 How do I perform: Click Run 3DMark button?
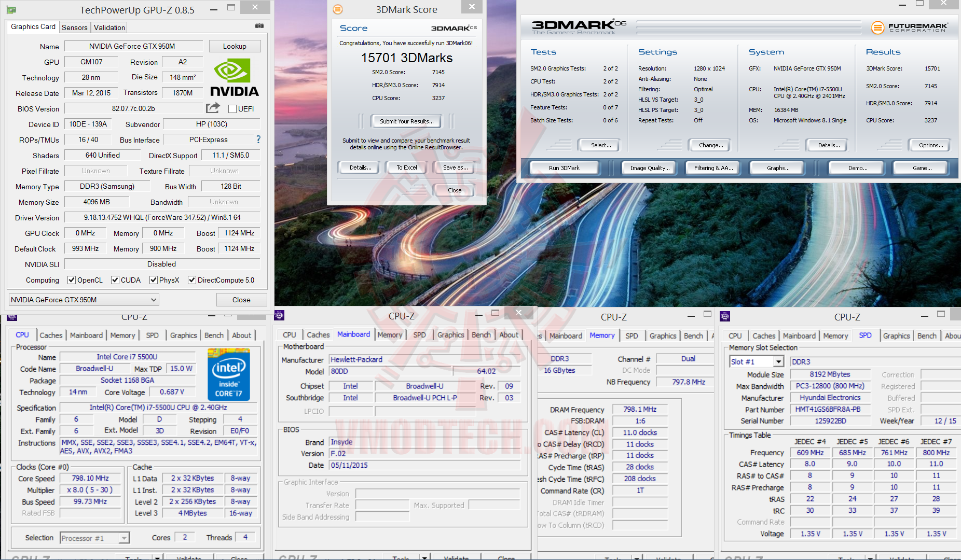pos(564,168)
